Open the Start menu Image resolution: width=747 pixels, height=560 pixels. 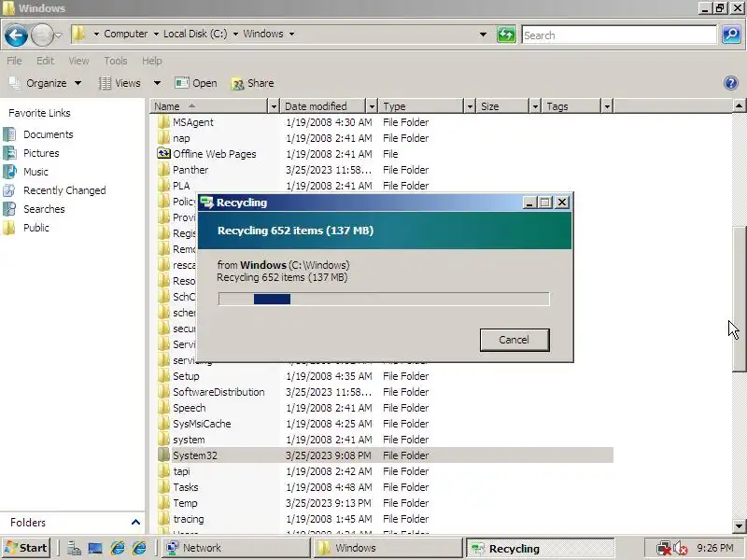(x=27, y=548)
